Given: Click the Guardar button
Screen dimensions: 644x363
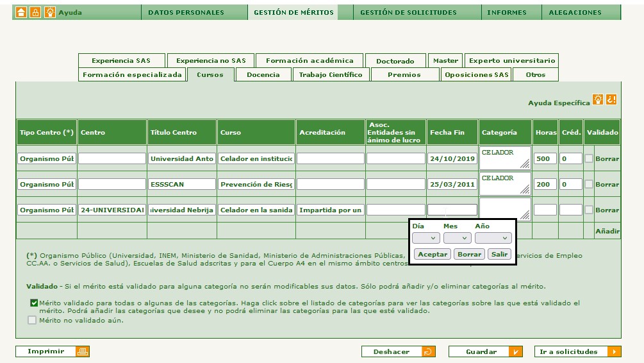Looking at the screenshot, I should tap(486, 352).
